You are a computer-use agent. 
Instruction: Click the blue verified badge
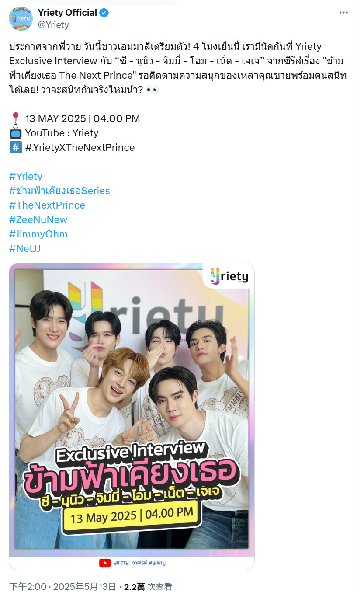tap(104, 13)
